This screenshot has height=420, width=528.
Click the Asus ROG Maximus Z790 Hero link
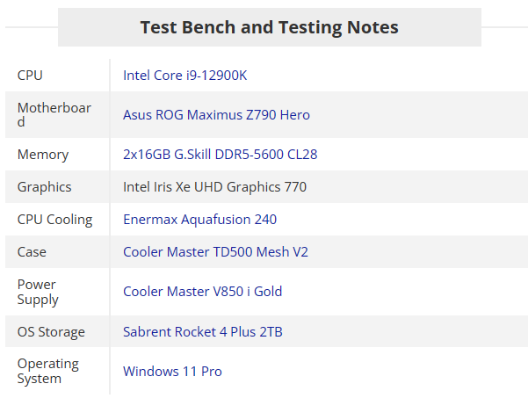point(216,115)
